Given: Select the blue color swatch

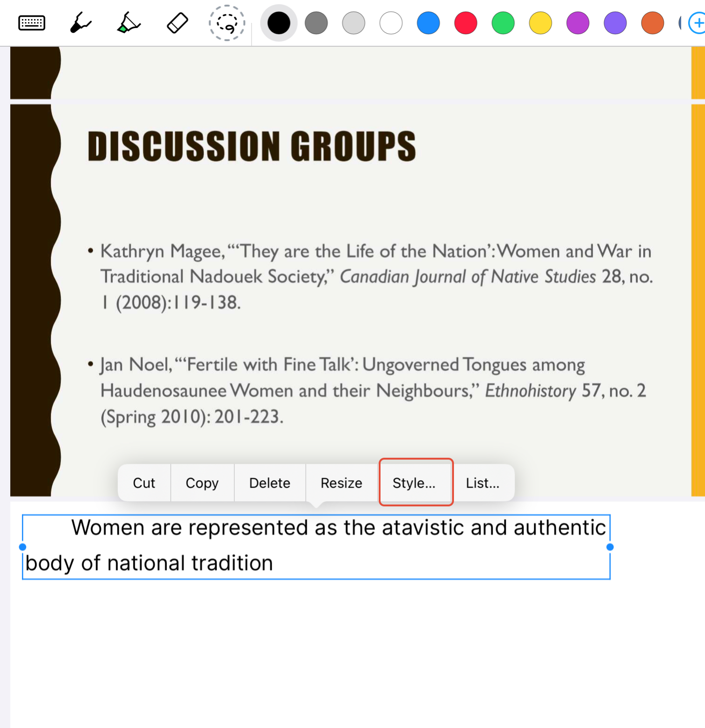Looking at the screenshot, I should click(x=428, y=22).
